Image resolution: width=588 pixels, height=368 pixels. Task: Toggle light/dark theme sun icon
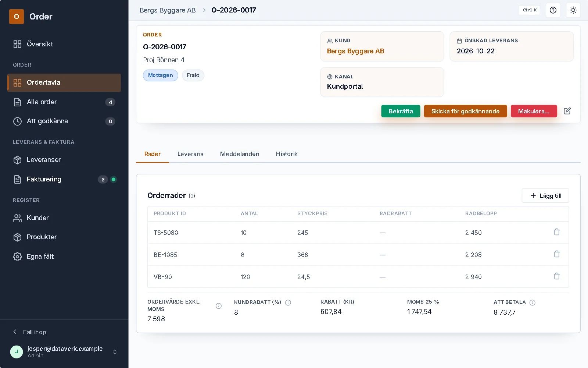click(573, 10)
